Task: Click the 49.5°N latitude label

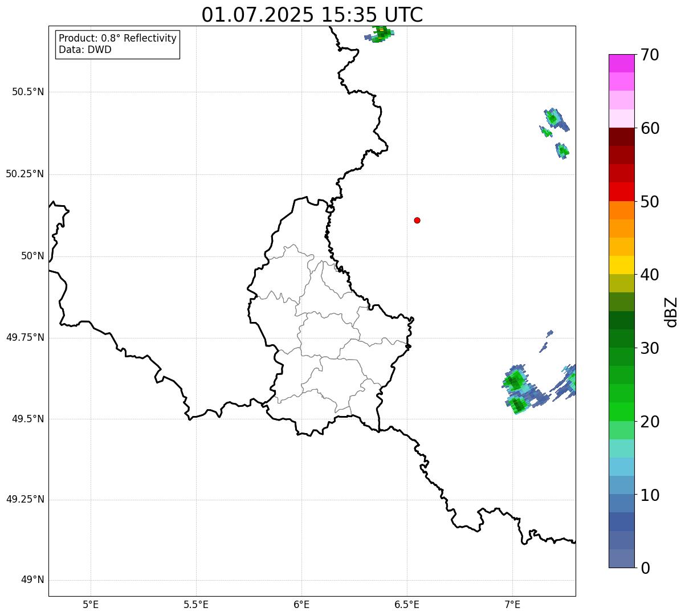Action: tap(28, 419)
